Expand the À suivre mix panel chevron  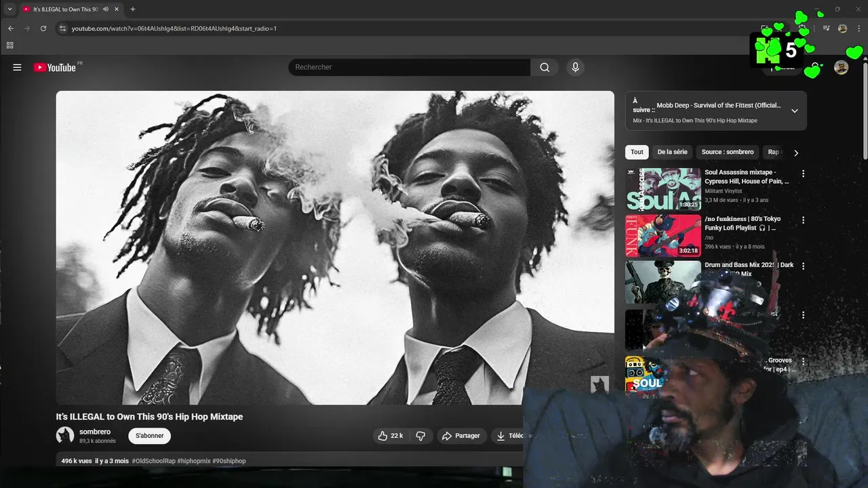click(794, 111)
